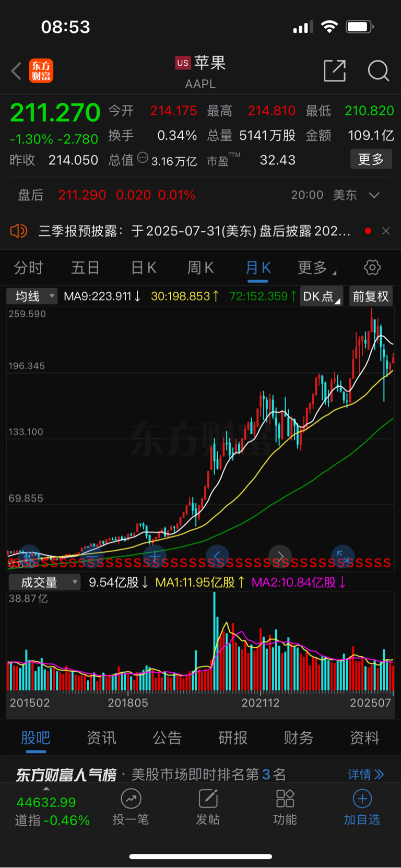
Task: Toggle the 前复权 adjustment button
Action: [371, 296]
